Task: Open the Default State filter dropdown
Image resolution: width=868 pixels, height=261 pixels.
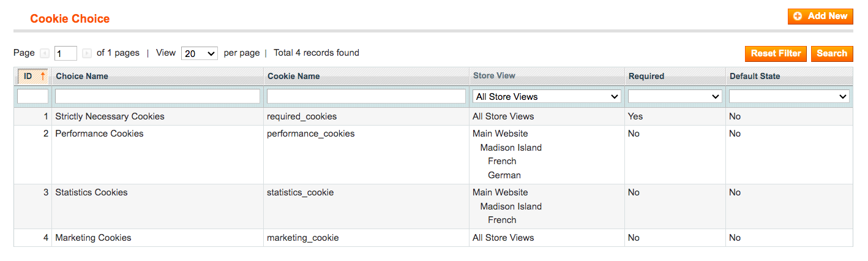Action: (x=789, y=96)
